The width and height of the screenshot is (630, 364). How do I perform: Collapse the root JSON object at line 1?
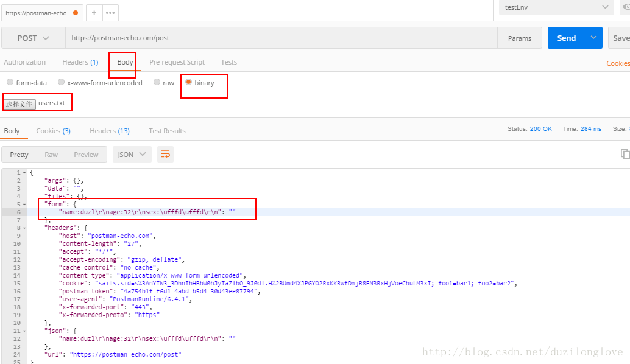tap(24, 173)
